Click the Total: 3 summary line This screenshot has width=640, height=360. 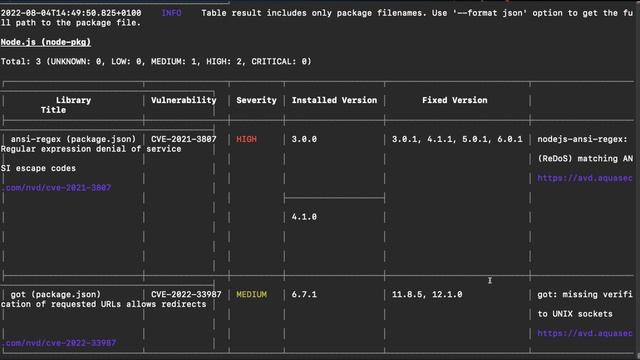coord(156,62)
